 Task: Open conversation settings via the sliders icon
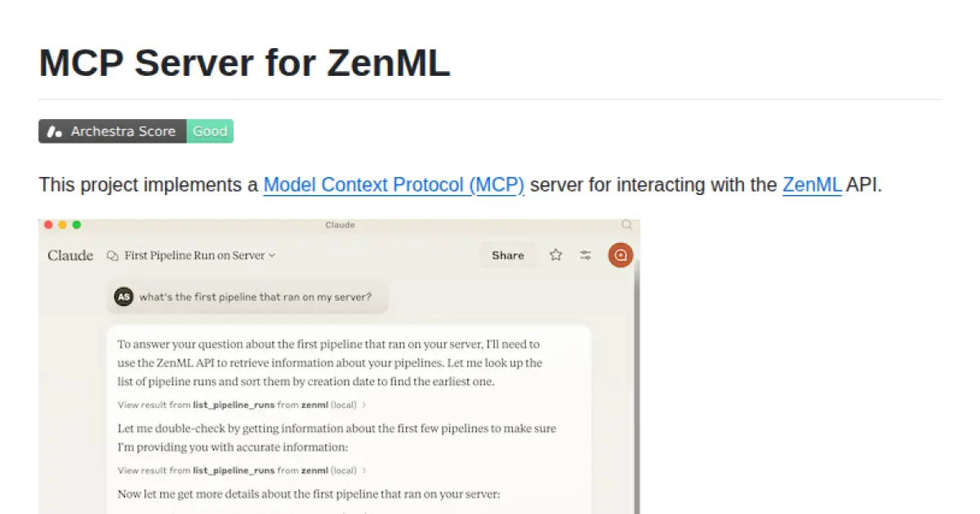click(x=585, y=255)
